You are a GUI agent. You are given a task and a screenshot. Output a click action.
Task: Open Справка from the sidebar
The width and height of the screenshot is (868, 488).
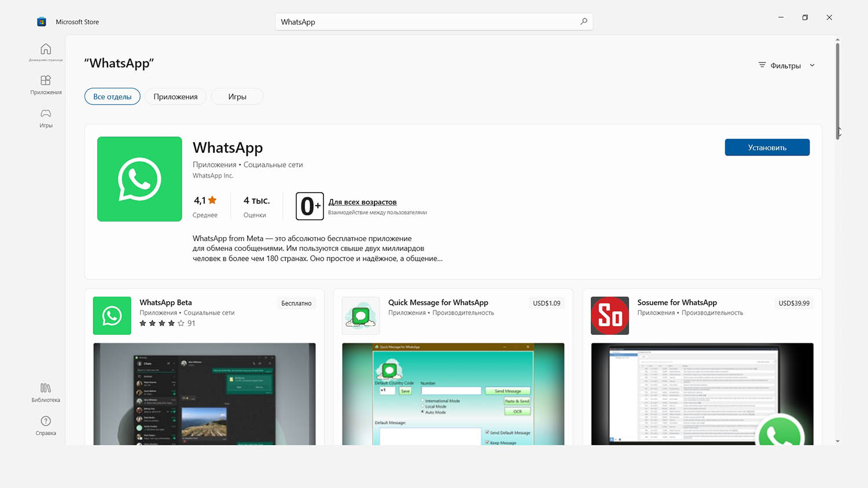[45, 424]
